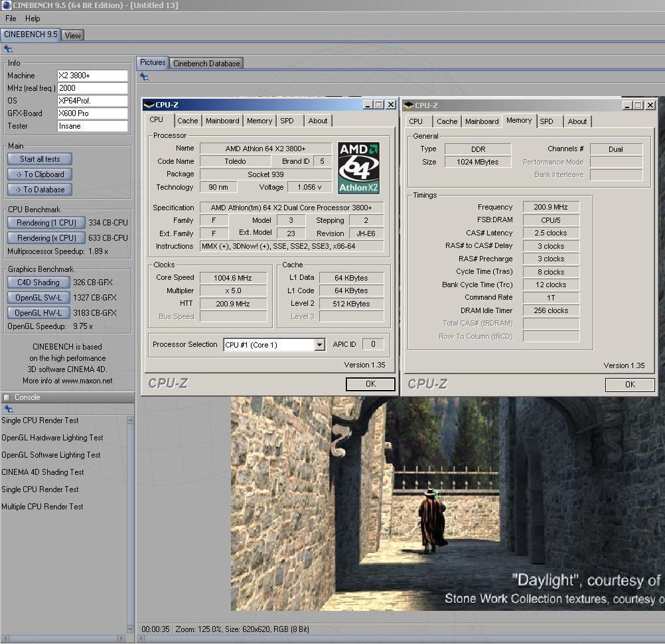Image resolution: width=665 pixels, height=644 pixels.
Task: Click the pin icon below the Pictures tab
Action: [x=144, y=77]
